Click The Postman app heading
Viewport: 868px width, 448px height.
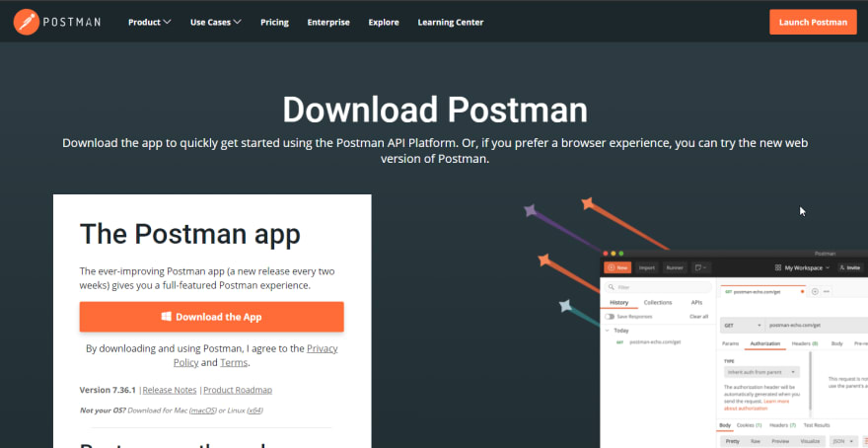pos(189,234)
